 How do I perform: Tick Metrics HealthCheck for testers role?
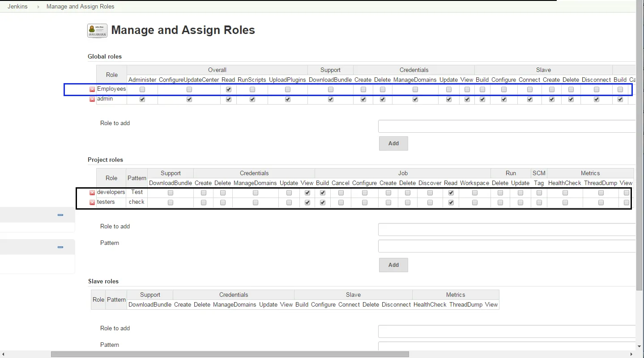[565, 202]
